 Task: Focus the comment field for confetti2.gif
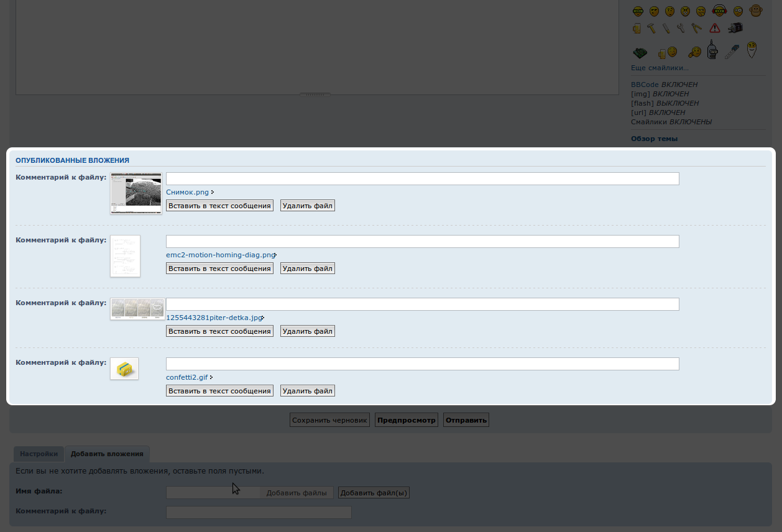pyautogui.click(x=423, y=364)
